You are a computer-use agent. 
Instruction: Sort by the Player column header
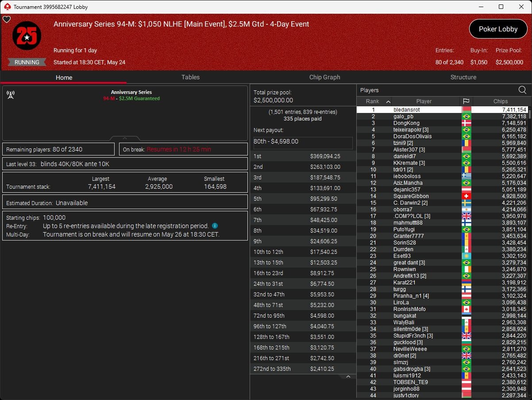(424, 101)
